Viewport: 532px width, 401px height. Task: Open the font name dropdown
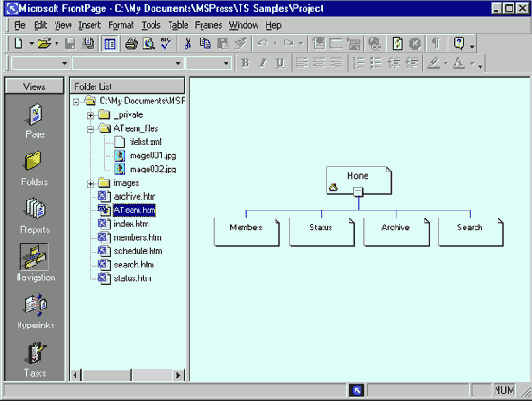tap(177, 63)
